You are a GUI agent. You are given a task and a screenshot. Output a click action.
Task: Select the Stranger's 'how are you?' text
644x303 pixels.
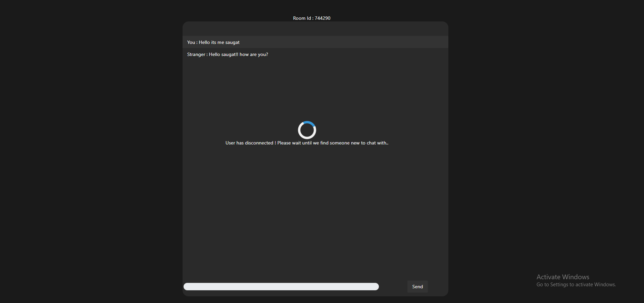pyautogui.click(x=254, y=54)
